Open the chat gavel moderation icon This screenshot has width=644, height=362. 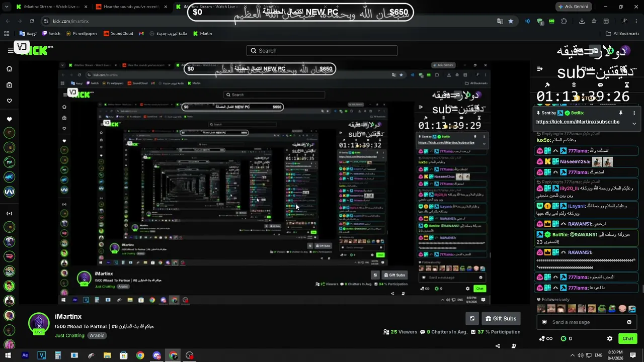547,85
